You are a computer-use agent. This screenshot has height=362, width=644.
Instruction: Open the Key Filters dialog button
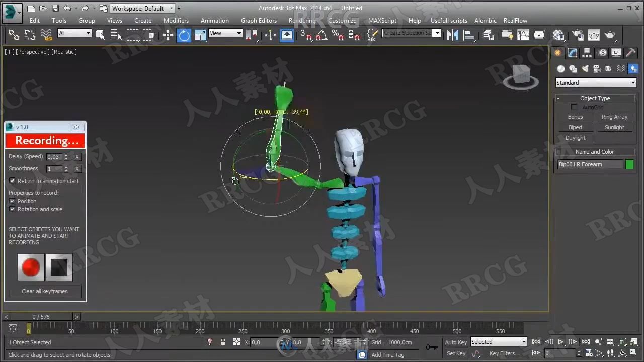point(505,353)
